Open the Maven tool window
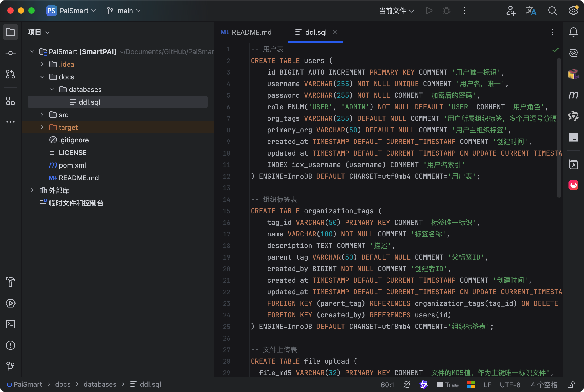 [573, 95]
